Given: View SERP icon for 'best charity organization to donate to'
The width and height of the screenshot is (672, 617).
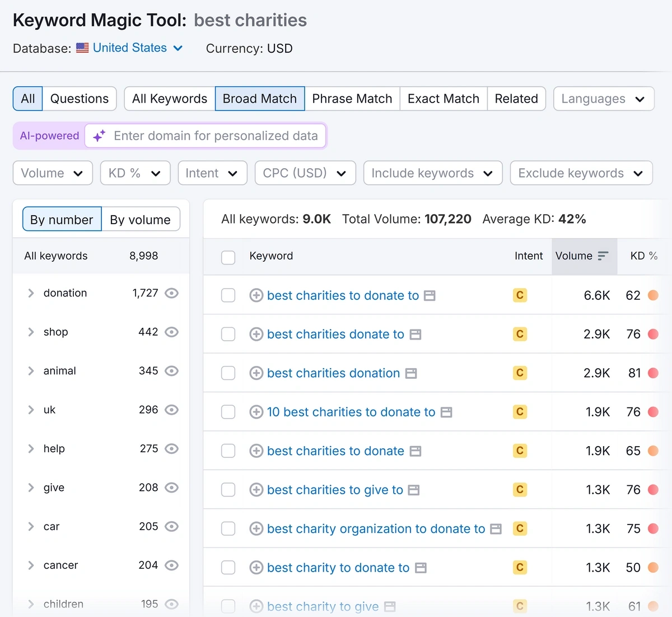Looking at the screenshot, I should click(496, 529).
